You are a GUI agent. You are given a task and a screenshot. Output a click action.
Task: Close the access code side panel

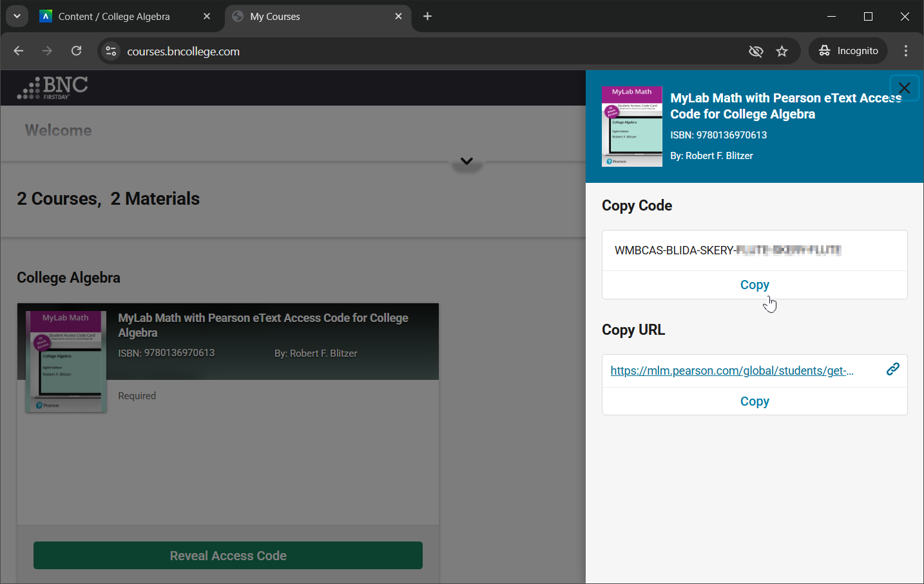tap(904, 88)
